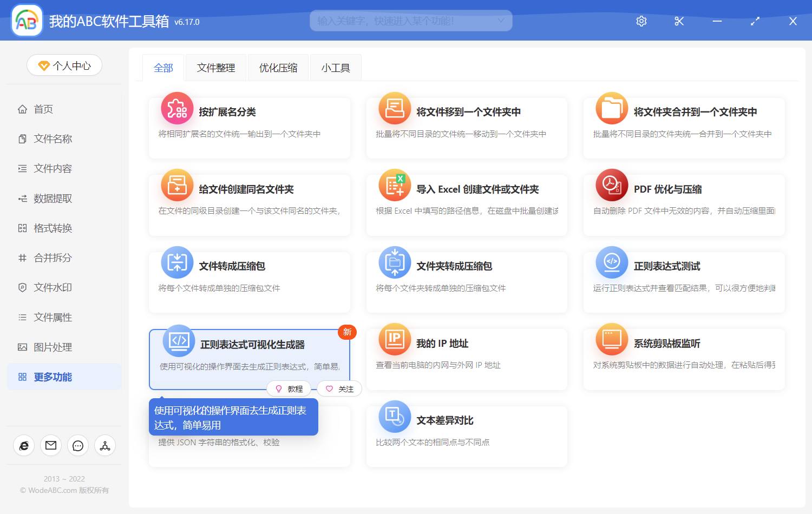Open the share network icon in sidebar
Viewport: 812px width, 514px height.
105,445
